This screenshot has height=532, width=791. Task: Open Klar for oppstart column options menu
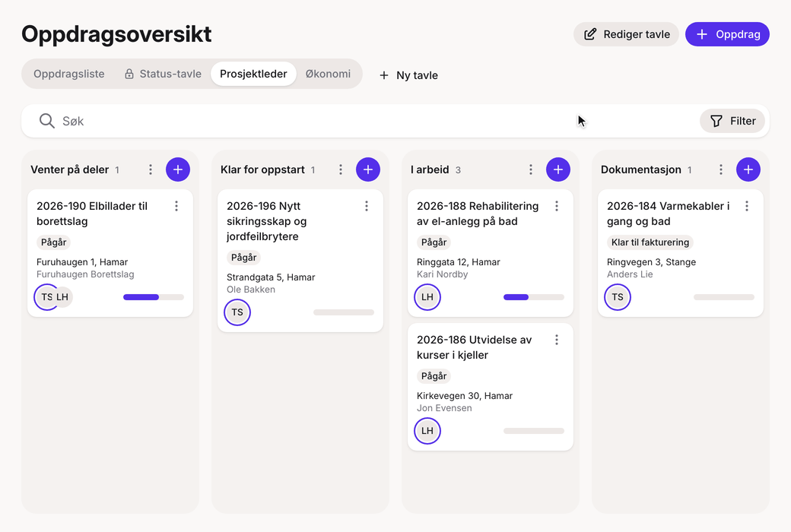tap(341, 169)
